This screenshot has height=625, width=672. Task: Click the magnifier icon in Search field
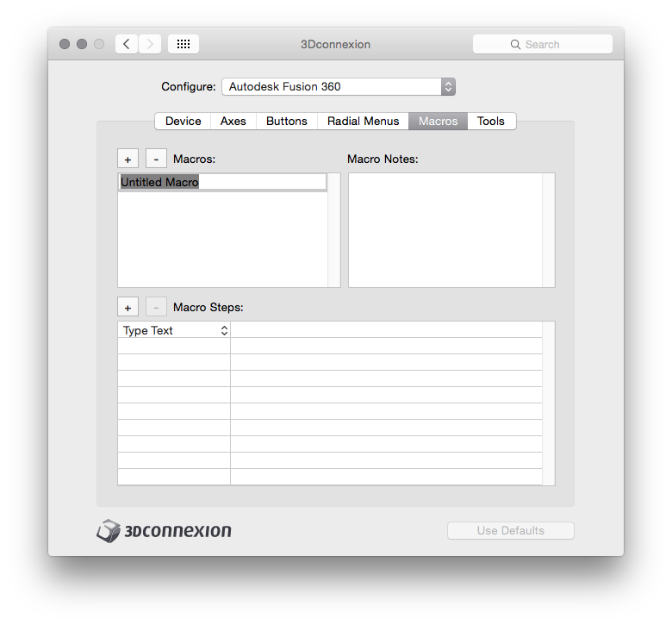pyautogui.click(x=515, y=45)
